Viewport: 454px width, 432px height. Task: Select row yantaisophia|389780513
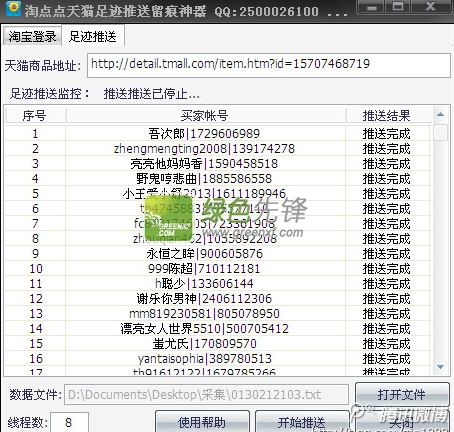point(218,359)
